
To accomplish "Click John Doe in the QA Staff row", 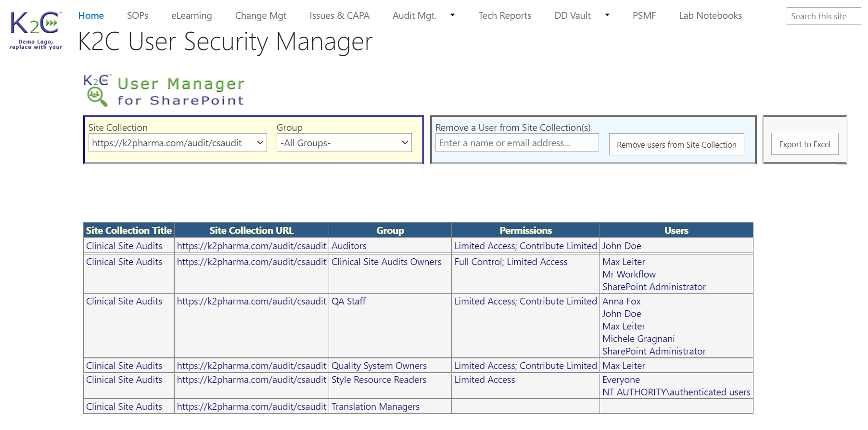I will (x=622, y=314).
